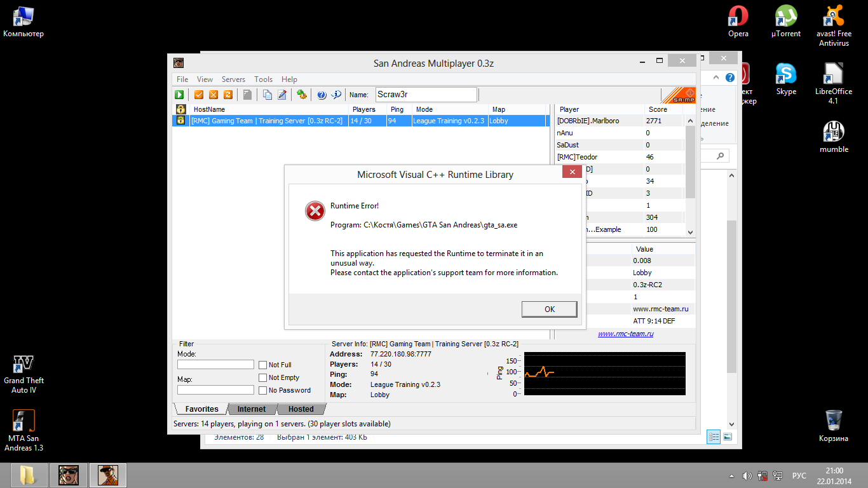The image size is (868, 488).
Task: Click Explorer window's search magnifier icon
Action: pyautogui.click(x=720, y=156)
